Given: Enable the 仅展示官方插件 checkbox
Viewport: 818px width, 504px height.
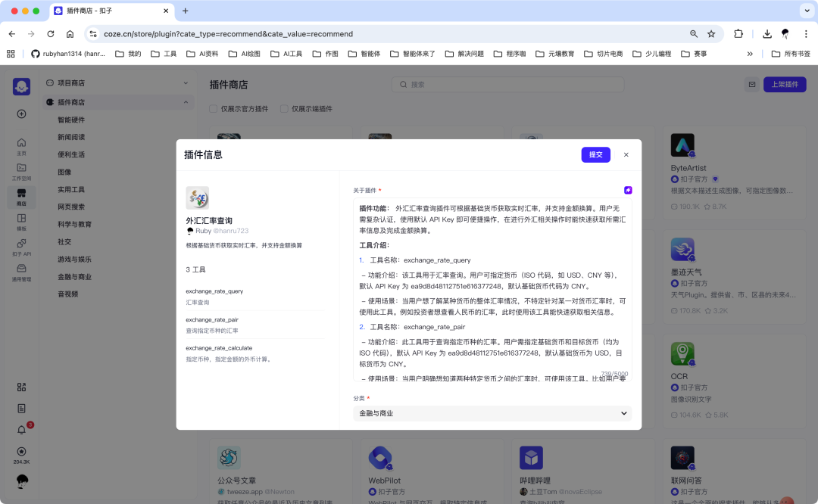Looking at the screenshot, I should coord(213,108).
